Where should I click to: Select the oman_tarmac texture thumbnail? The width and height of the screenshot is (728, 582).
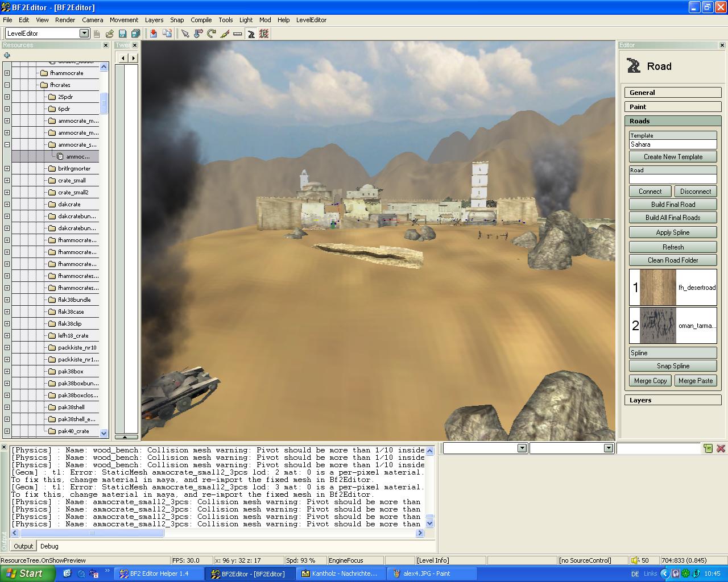658,326
